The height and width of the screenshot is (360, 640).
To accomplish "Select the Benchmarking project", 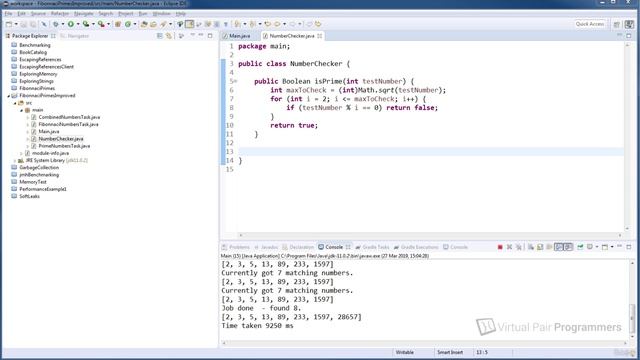I will 35,45.
